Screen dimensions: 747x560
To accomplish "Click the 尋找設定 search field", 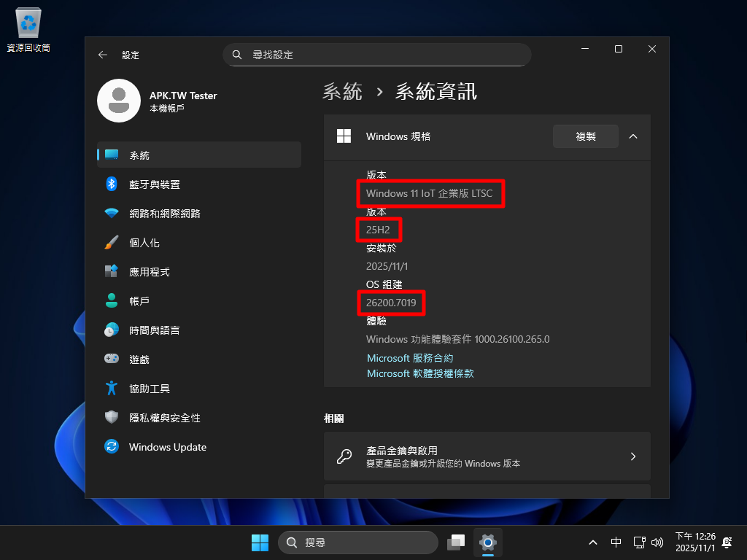I will 376,55.
